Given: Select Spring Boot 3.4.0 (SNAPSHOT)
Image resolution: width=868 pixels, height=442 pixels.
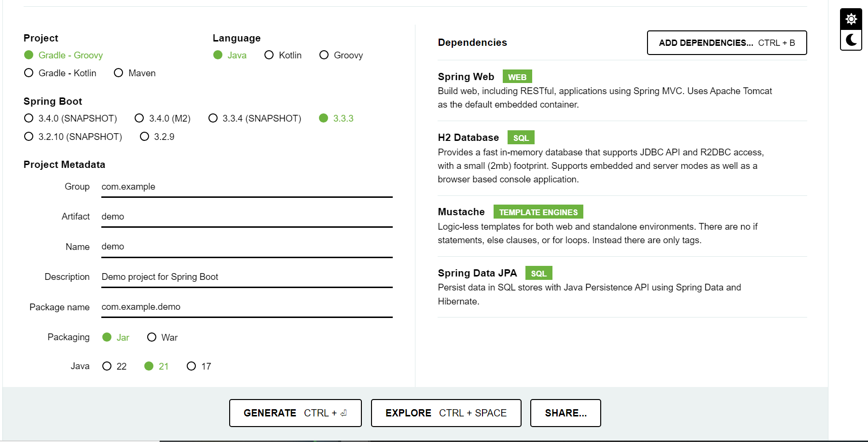Looking at the screenshot, I should tap(70, 118).
